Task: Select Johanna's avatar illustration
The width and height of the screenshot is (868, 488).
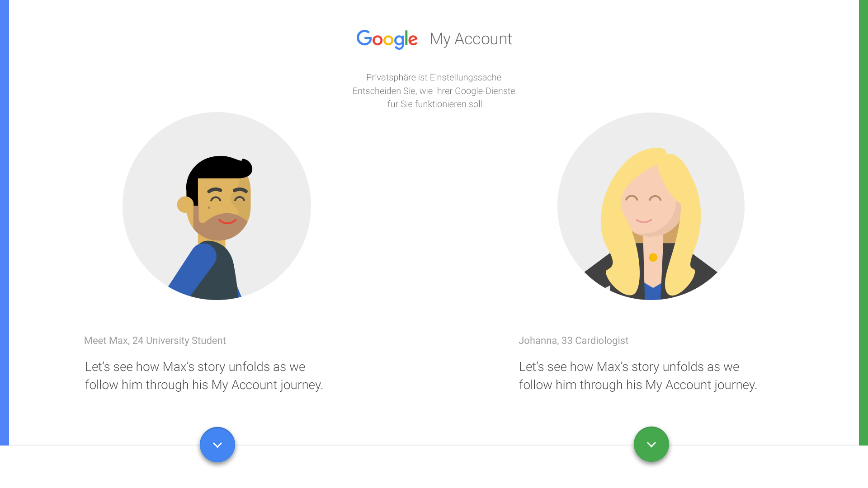Action: tap(651, 206)
